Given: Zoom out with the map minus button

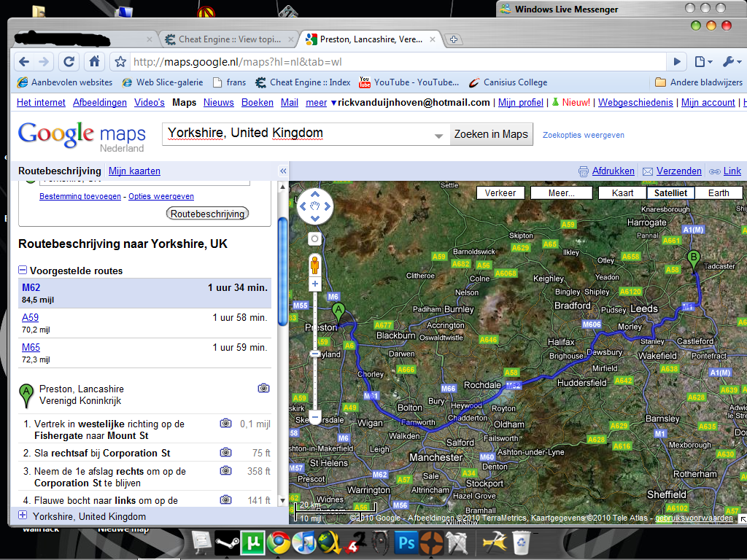Looking at the screenshot, I should (x=314, y=417).
